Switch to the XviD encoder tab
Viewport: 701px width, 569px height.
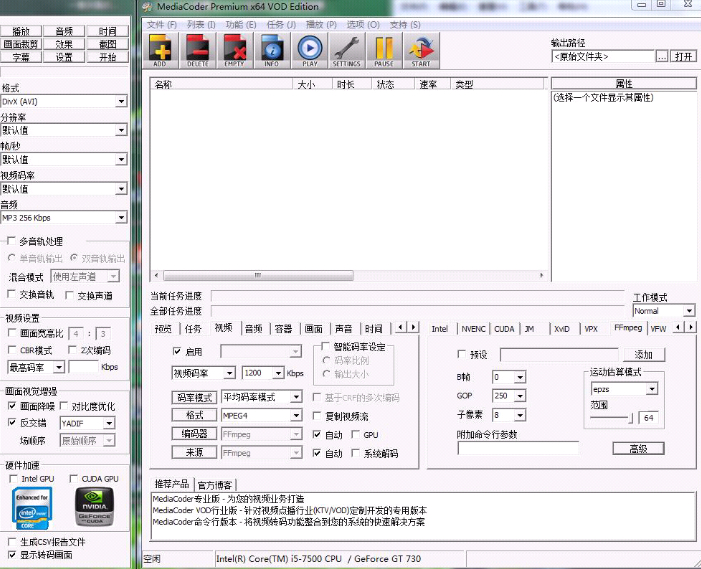[562, 329]
